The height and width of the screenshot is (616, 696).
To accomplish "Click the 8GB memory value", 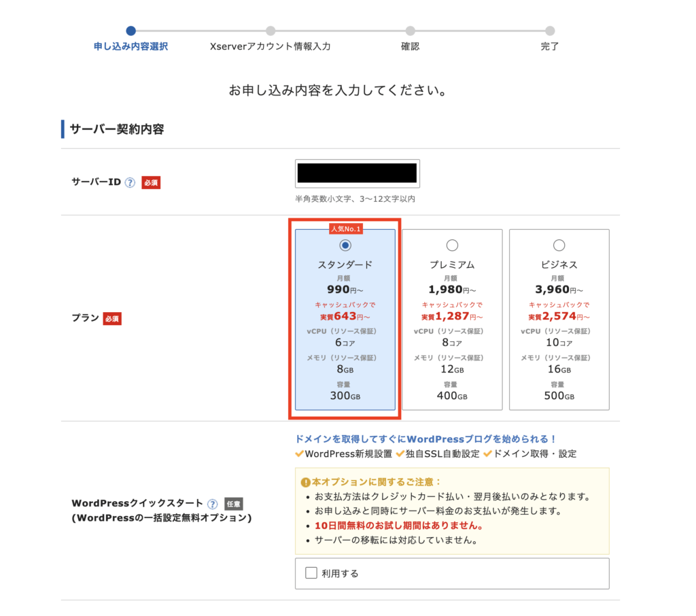I will (345, 369).
